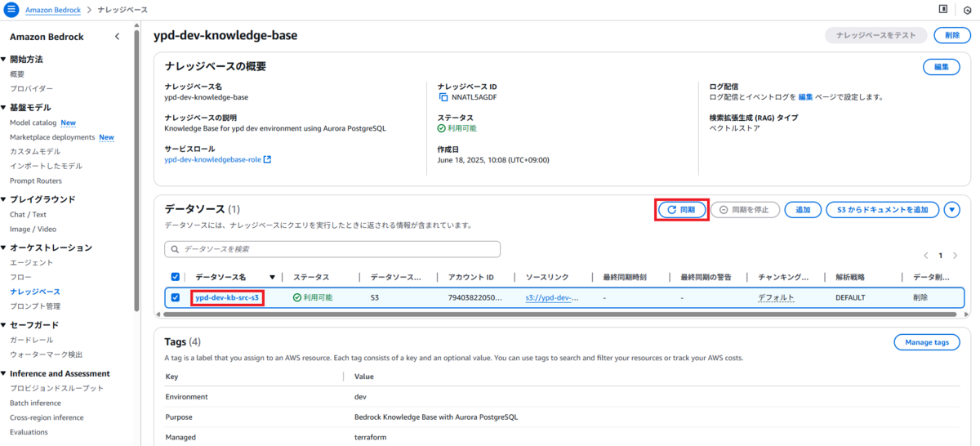Open the ypd-dev-kb-src-s3 data source link
This screenshot has width=980, height=446.
tap(227, 298)
